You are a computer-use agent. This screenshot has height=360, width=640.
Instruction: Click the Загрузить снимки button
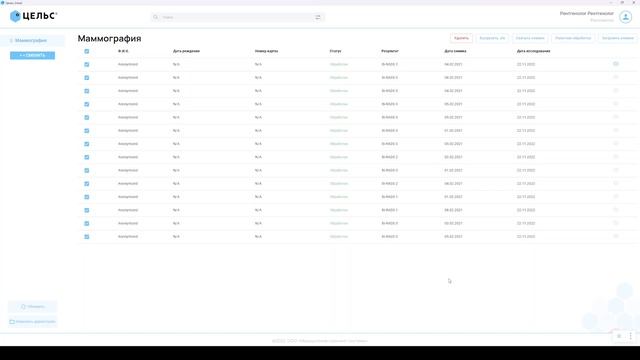(x=618, y=38)
